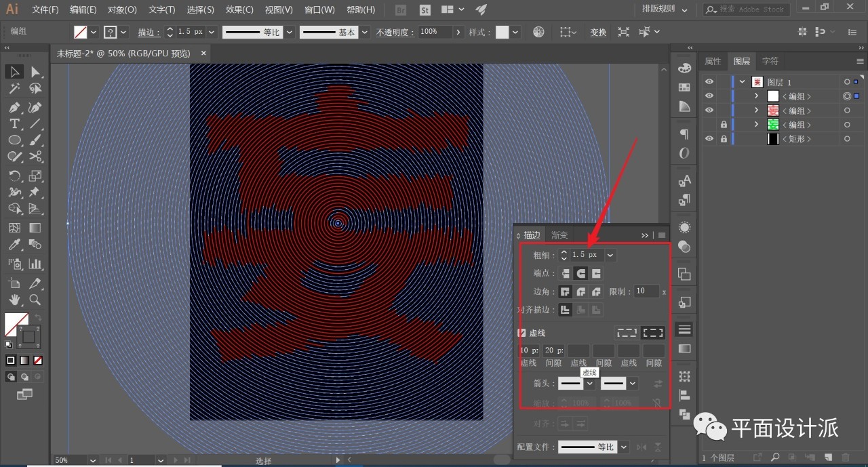Pick the Line Segment tool
Image resolution: width=868 pixels, height=467 pixels.
point(35,123)
